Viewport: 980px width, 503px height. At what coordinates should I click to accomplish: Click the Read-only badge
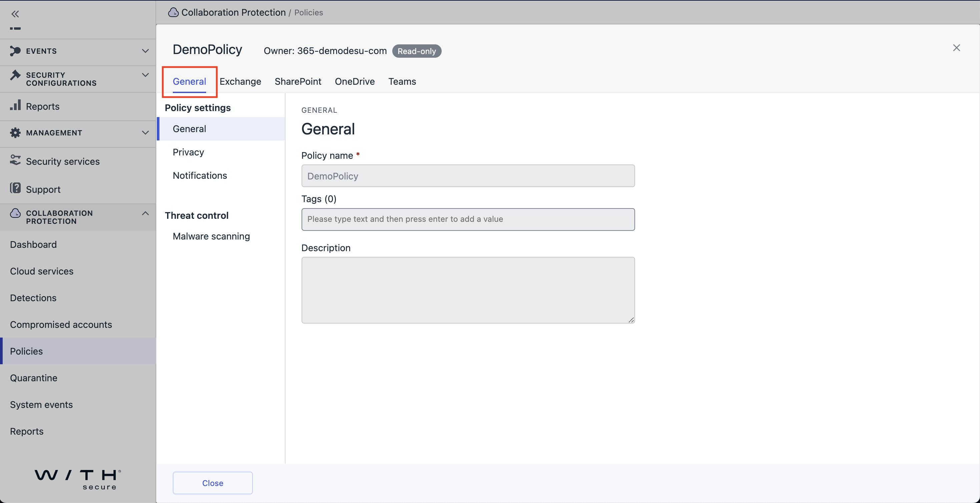click(417, 51)
